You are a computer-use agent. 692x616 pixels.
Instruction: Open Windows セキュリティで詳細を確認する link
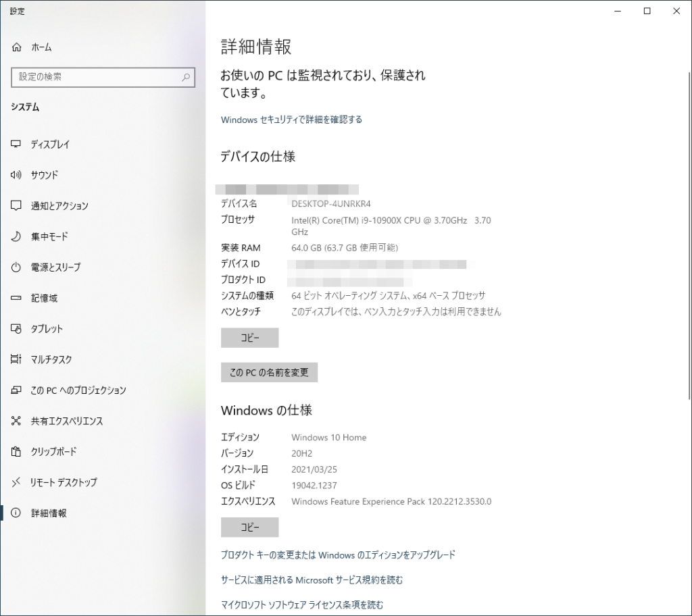[x=291, y=120]
